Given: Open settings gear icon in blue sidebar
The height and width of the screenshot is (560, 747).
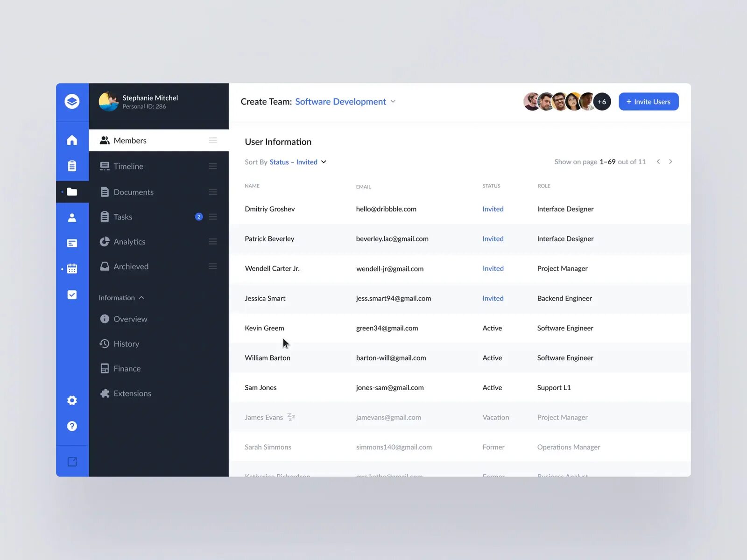Looking at the screenshot, I should [72, 400].
